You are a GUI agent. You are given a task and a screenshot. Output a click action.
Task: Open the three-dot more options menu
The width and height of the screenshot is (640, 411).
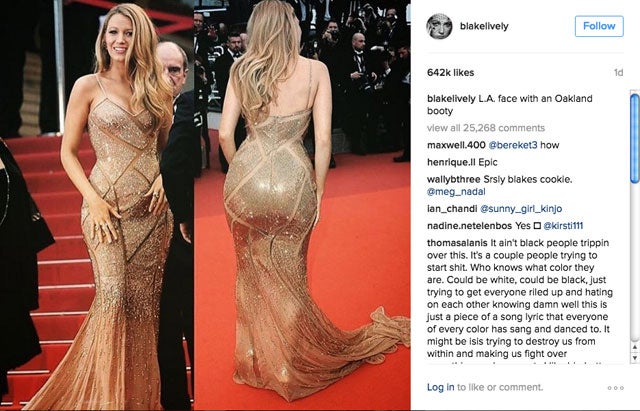(616, 388)
